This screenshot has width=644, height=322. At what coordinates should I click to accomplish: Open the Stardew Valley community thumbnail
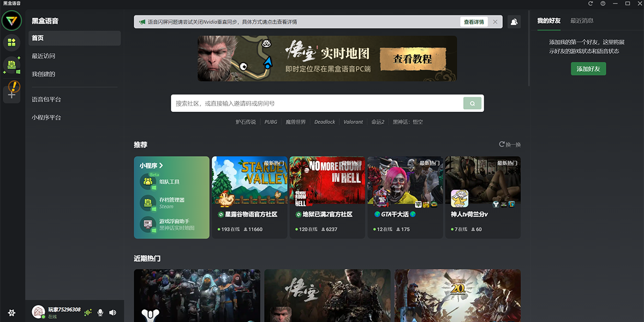tap(251, 181)
